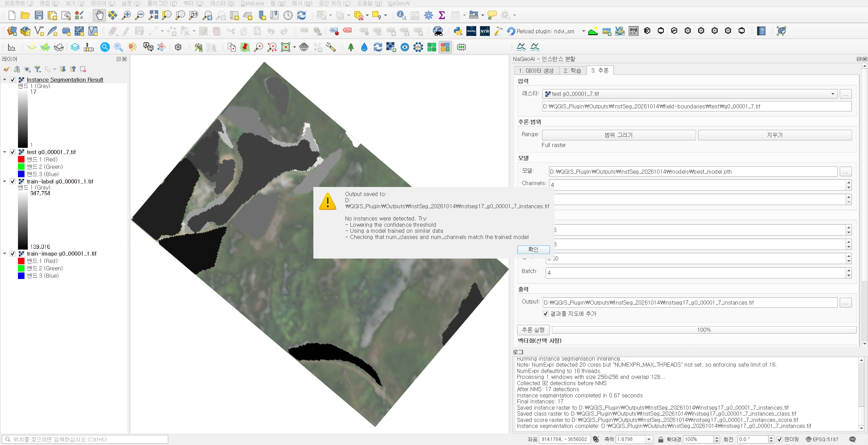This screenshot has width=868, height=445.
Task: Click the 추론 실행 button
Action: (533, 330)
